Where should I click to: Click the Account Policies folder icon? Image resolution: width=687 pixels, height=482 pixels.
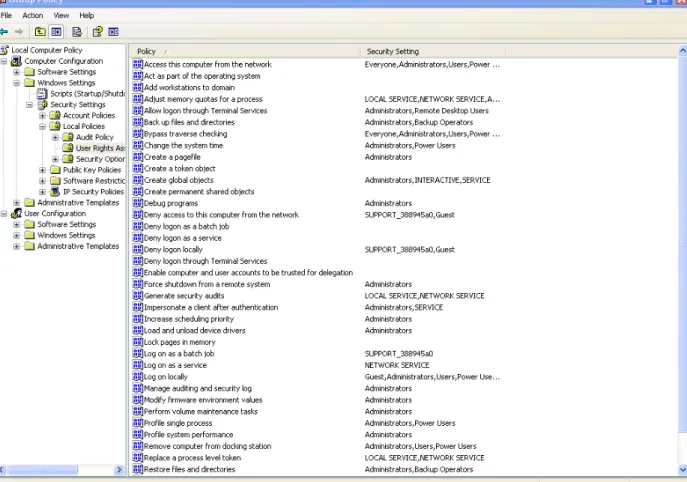55,115
